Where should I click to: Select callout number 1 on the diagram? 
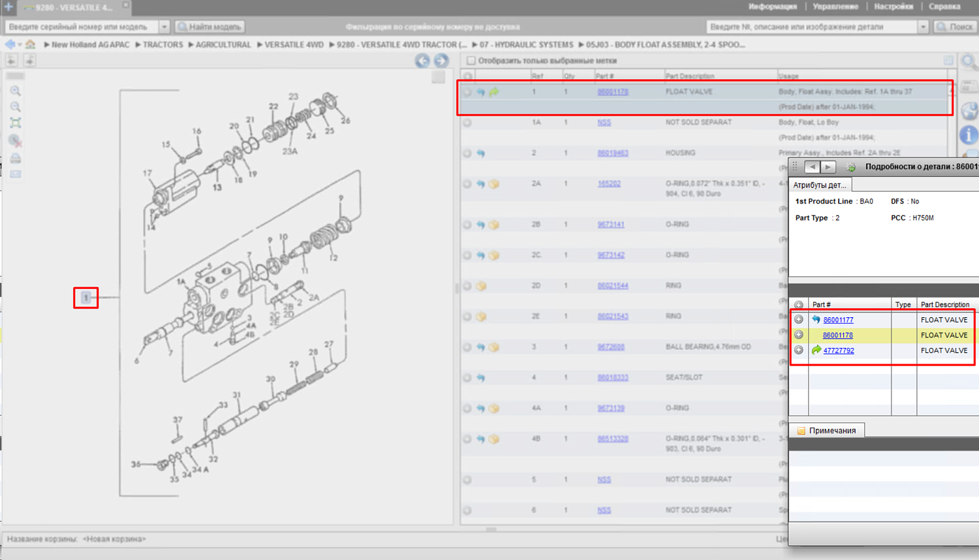coord(85,298)
